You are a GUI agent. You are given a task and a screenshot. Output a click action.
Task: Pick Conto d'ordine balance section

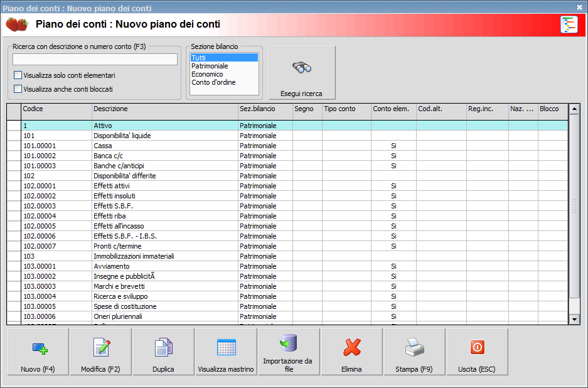(213, 82)
